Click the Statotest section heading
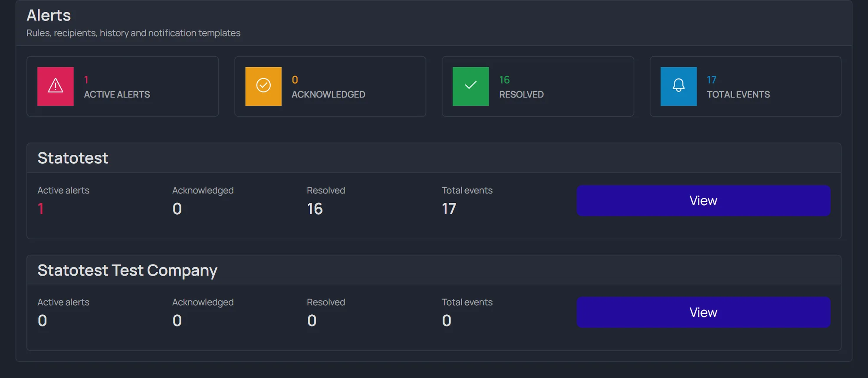The width and height of the screenshot is (868, 378). [73, 158]
